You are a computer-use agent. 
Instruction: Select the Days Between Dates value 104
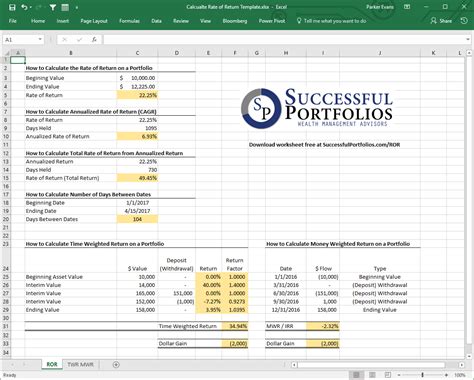pyautogui.click(x=137, y=219)
